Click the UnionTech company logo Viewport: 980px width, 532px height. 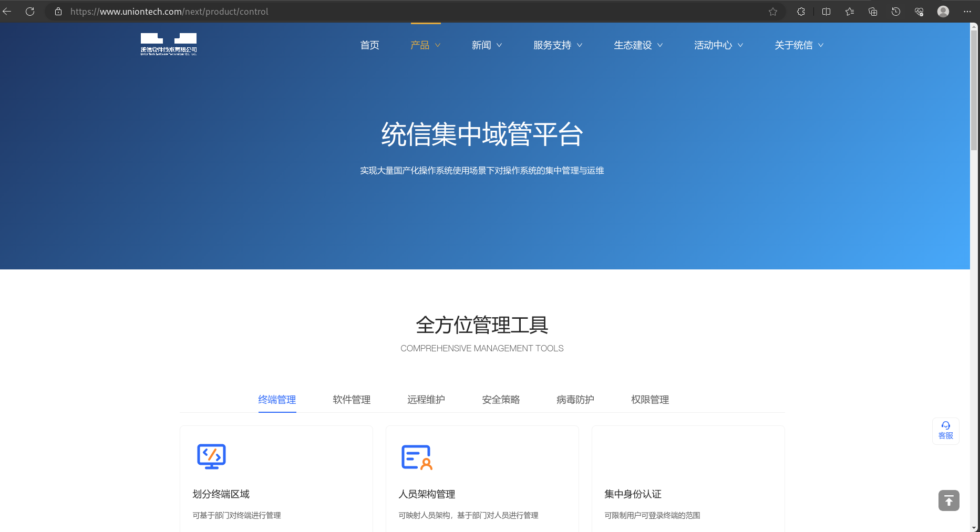[x=169, y=44]
